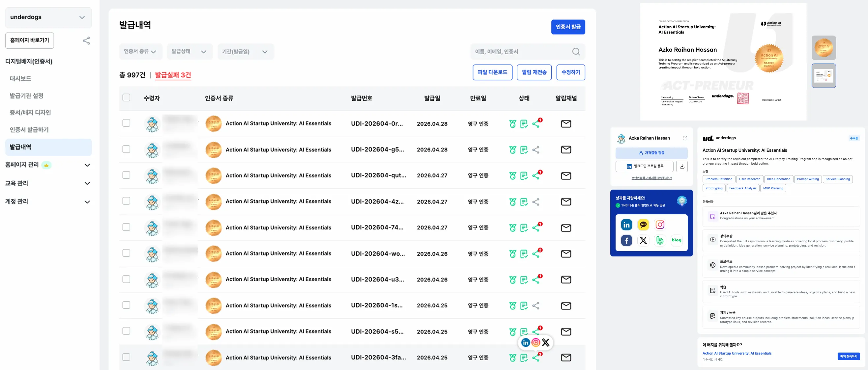
Task: Click the download icon next to 링크드인 프로필 등록
Action: [682, 166]
